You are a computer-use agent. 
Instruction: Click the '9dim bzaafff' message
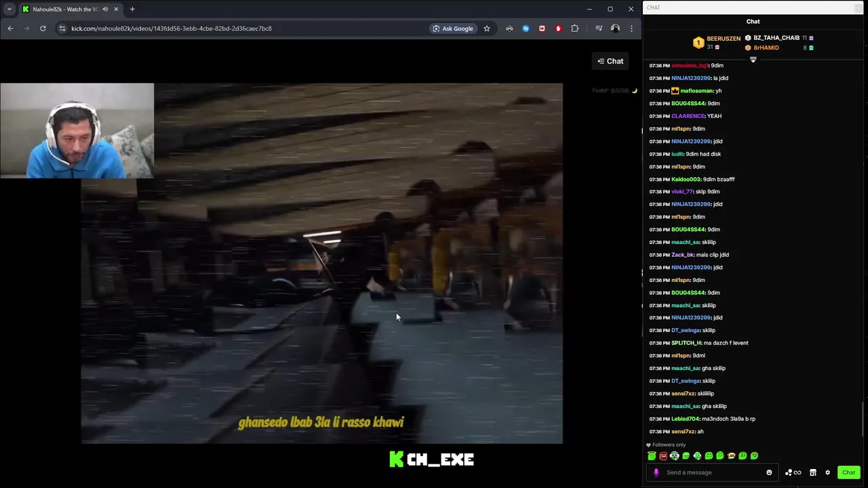[x=719, y=179]
